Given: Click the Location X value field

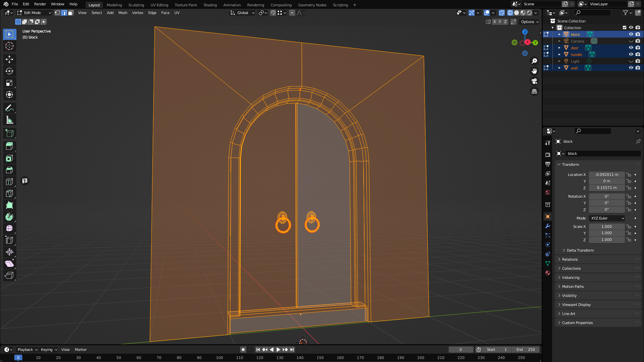Looking at the screenshot, I should click(x=606, y=175).
